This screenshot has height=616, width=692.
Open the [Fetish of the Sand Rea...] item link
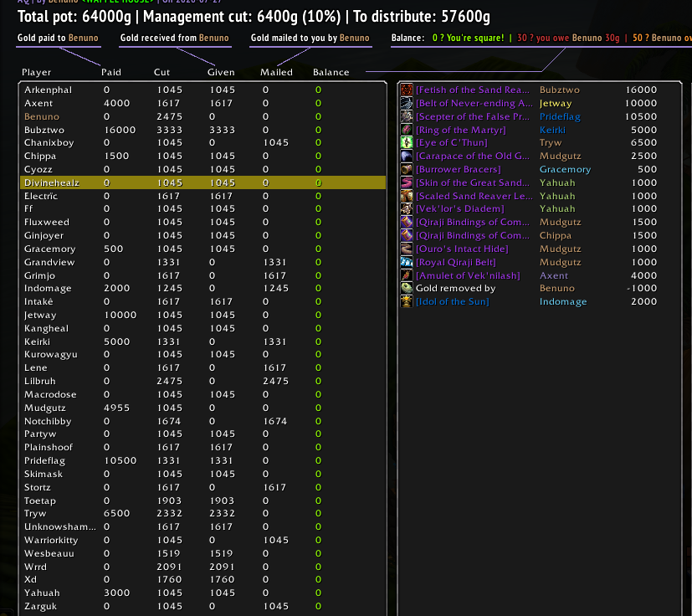tap(473, 90)
